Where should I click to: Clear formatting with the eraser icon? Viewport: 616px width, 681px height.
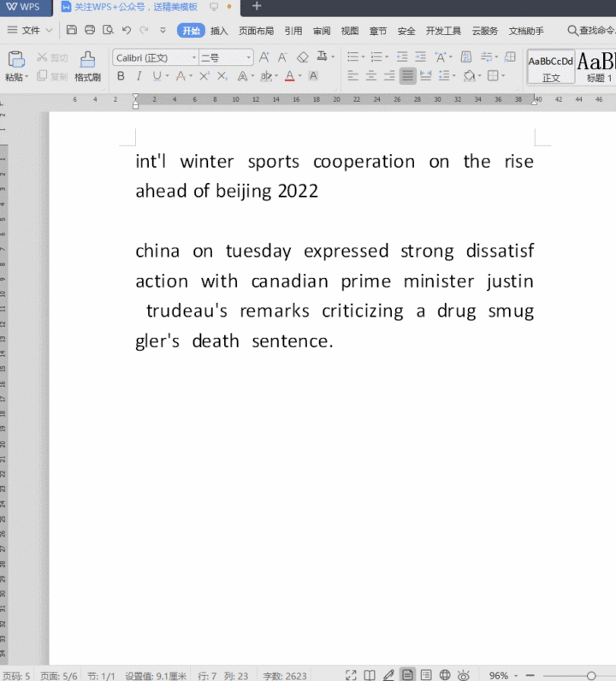pos(302,57)
